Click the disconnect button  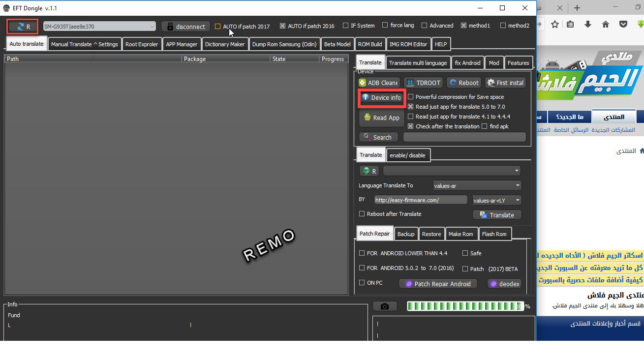click(185, 27)
